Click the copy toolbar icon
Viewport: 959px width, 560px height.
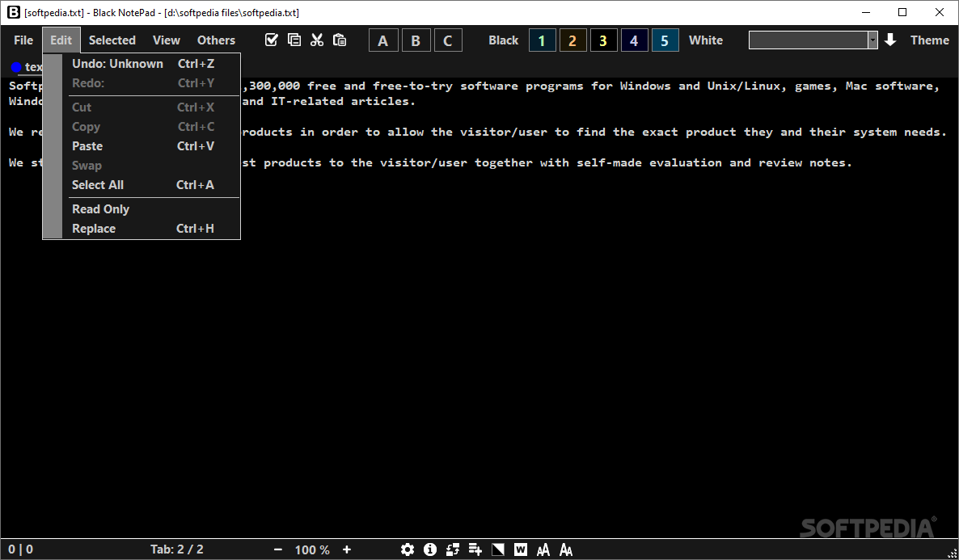(294, 40)
